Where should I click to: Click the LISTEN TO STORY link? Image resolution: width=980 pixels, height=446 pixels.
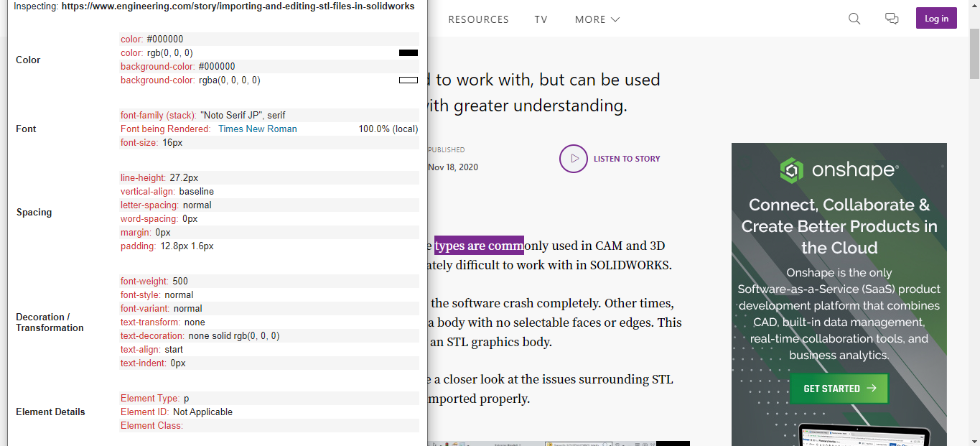click(x=627, y=159)
